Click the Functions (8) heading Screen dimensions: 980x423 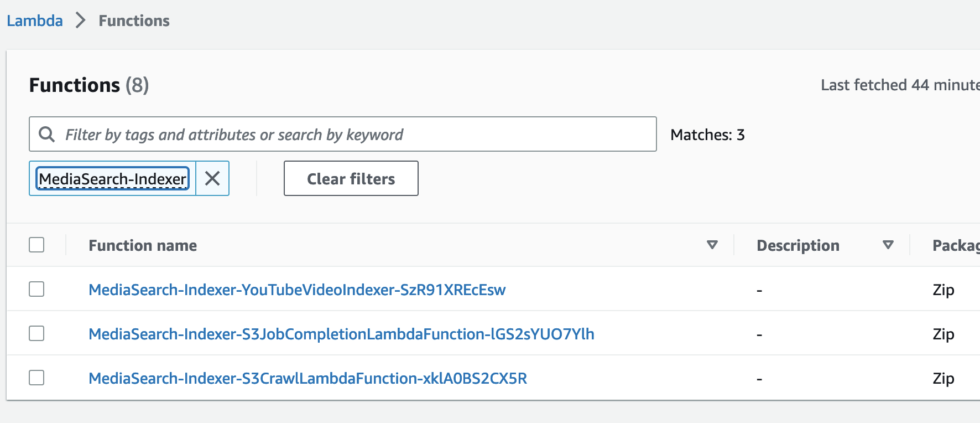tap(89, 85)
